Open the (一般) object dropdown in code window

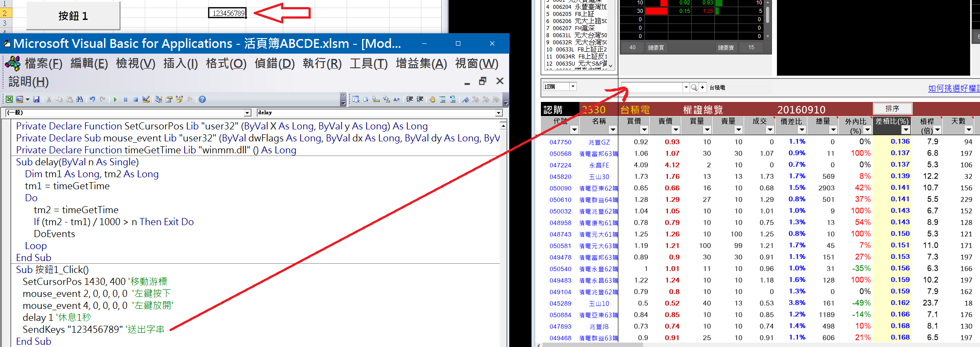248,113
